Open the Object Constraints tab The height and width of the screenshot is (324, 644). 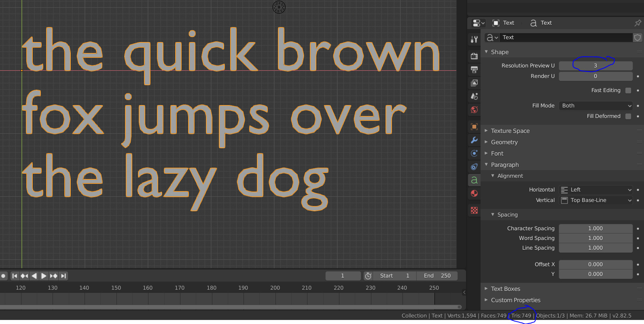click(x=474, y=166)
